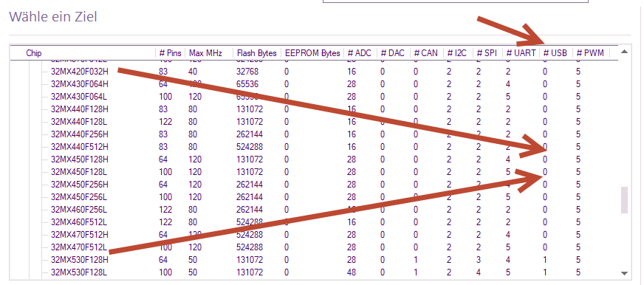Click flash value 32768 of 32MX420F032H
This screenshot has height=285, width=644.
247,72
